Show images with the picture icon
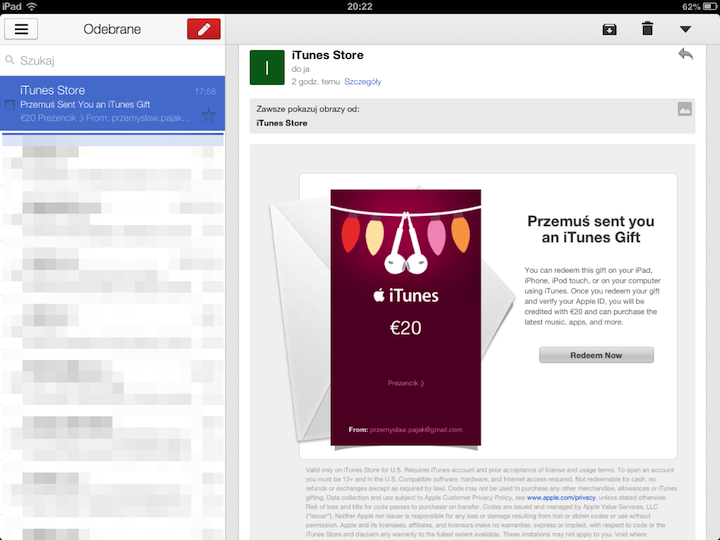720x540 pixels. [684, 109]
